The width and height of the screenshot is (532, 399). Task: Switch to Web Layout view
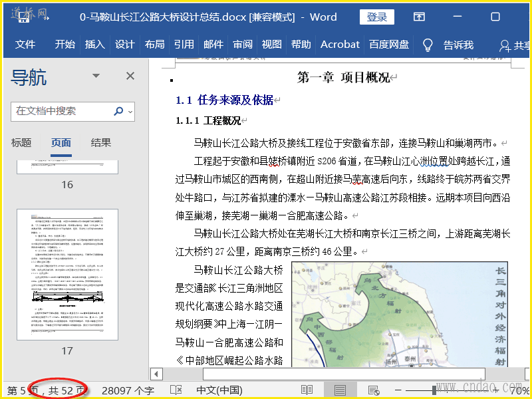[x=374, y=390]
